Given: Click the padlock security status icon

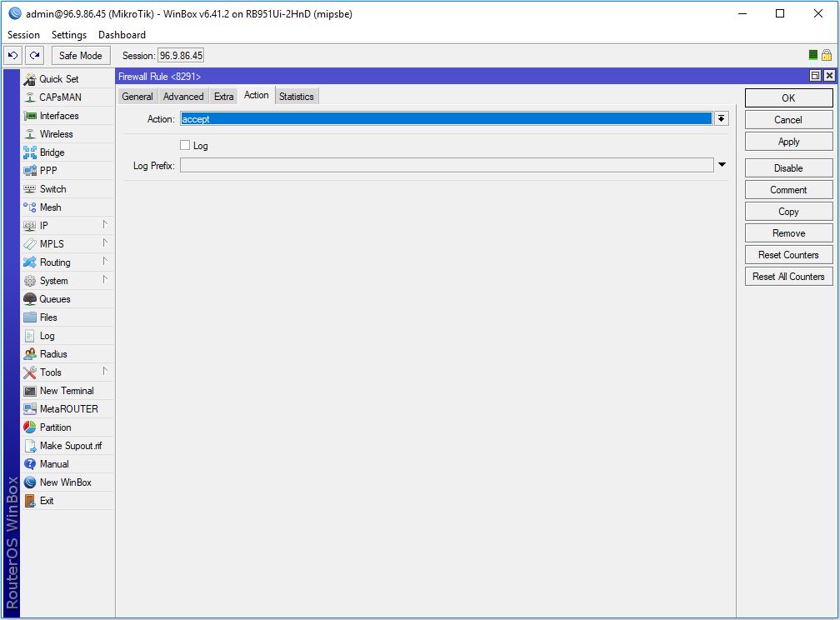Looking at the screenshot, I should (x=827, y=55).
